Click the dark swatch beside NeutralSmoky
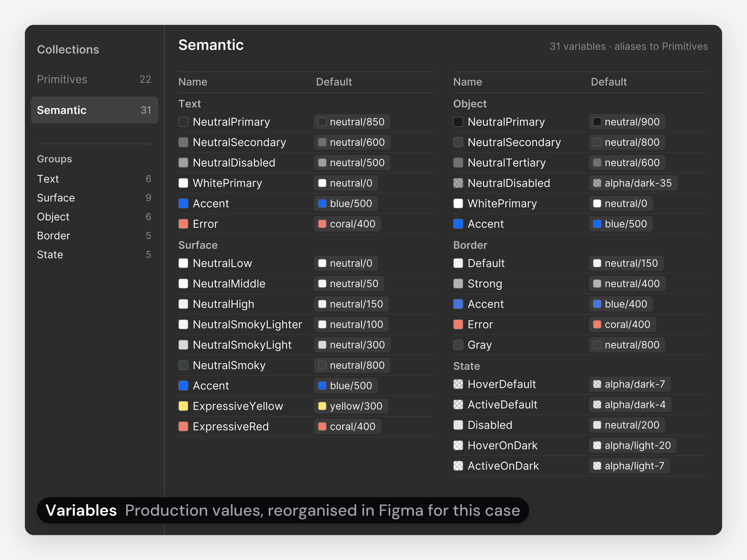 pyautogui.click(x=183, y=365)
